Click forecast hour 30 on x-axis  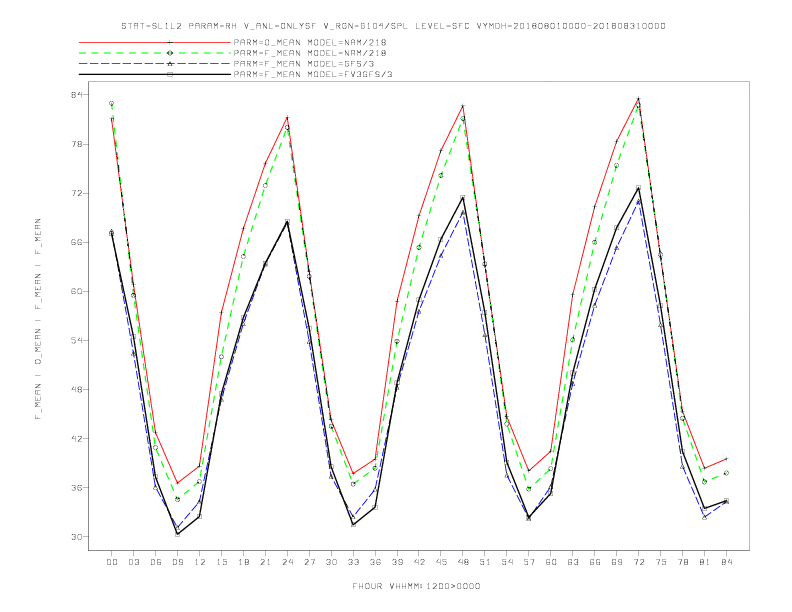(x=331, y=562)
